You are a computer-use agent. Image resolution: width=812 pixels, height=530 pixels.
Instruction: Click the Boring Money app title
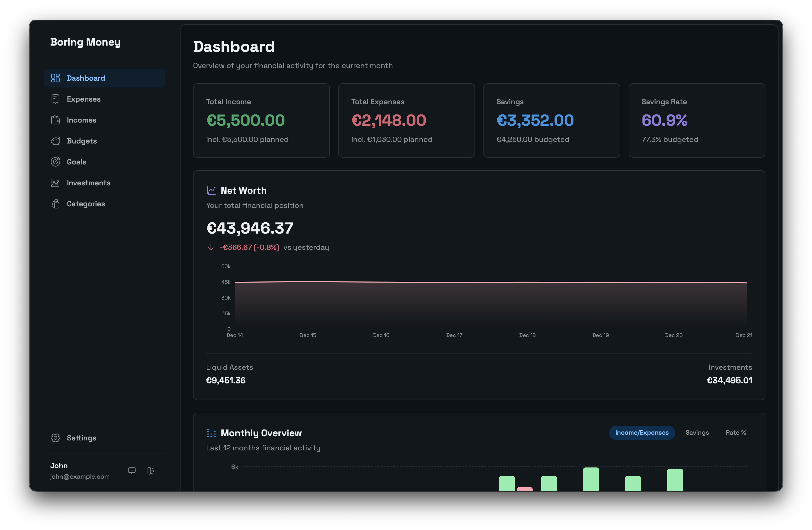click(85, 42)
